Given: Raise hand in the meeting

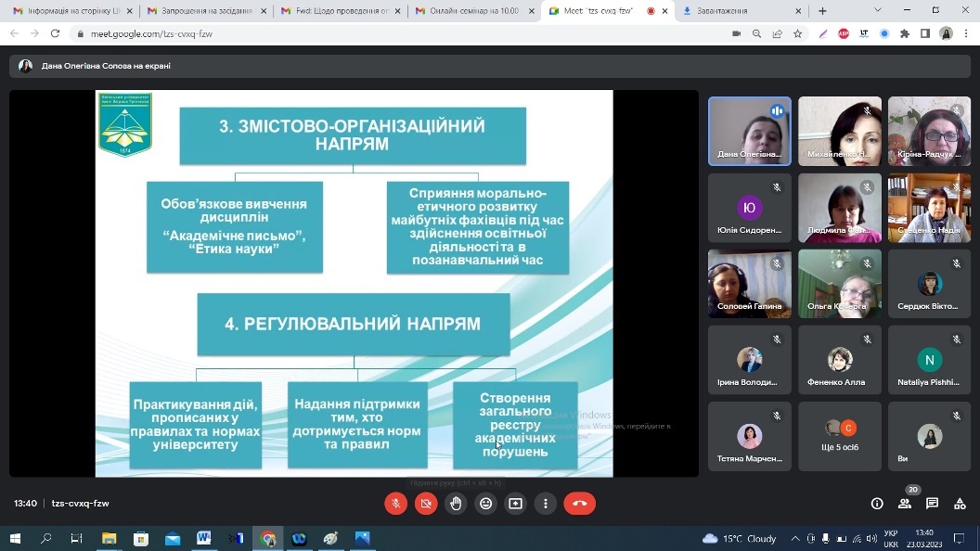Looking at the screenshot, I should coord(457,504).
